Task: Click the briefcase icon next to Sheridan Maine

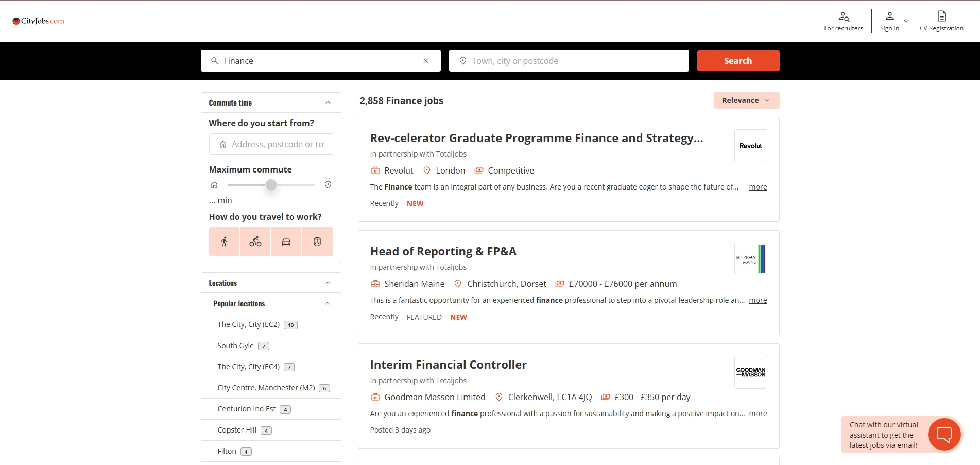Action: pyautogui.click(x=375, y=284)
